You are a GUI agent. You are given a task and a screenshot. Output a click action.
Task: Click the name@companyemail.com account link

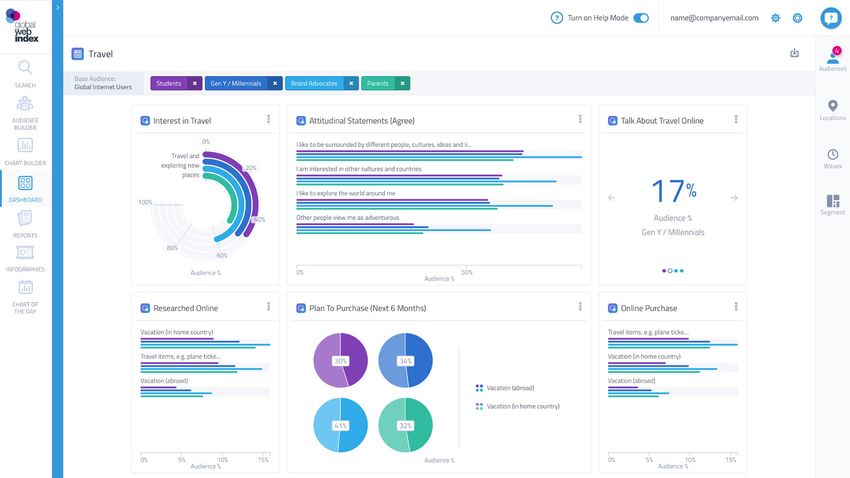coord(714,18)
